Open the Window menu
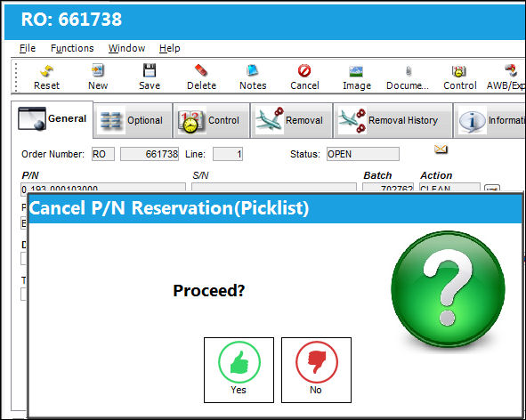526x420 pixels. pos(126,48)
